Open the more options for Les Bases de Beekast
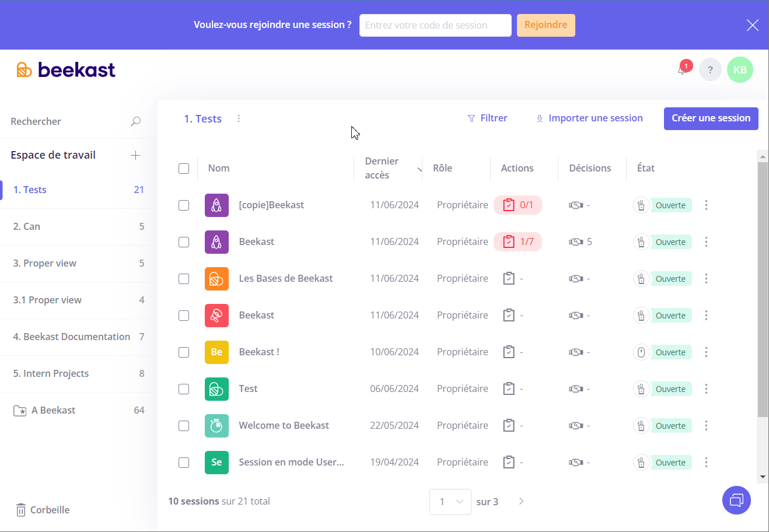769x532 pixels. click(x=706, y=279)
